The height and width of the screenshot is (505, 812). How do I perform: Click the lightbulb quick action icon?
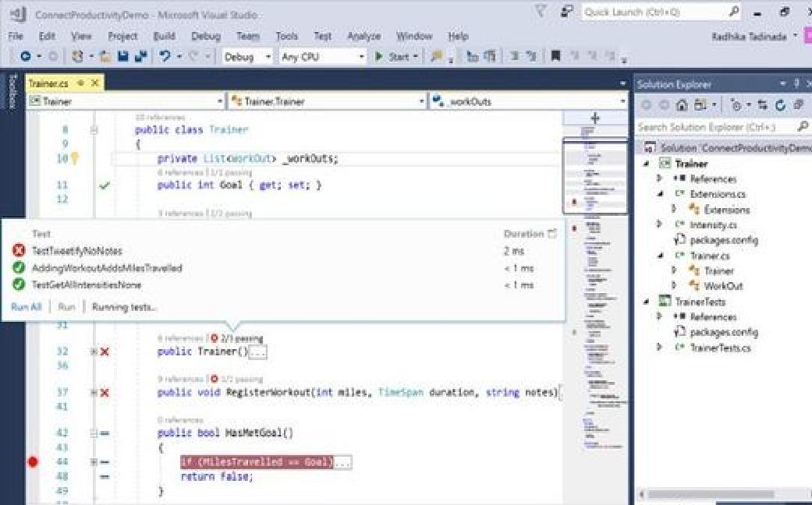(x=75, y=157)
